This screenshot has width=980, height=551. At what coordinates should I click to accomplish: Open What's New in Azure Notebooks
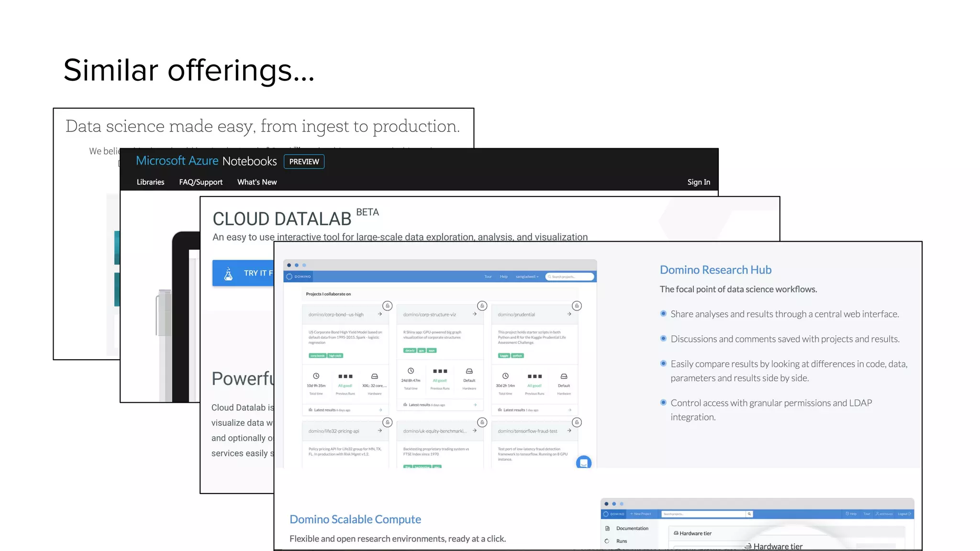click(257, 182)
